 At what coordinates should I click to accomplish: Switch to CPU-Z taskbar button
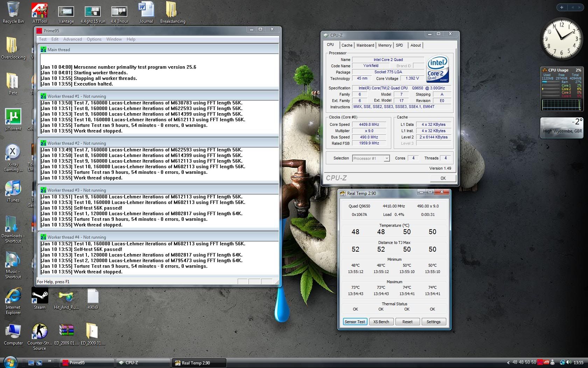pyautogui.click(x=143, y=363)
